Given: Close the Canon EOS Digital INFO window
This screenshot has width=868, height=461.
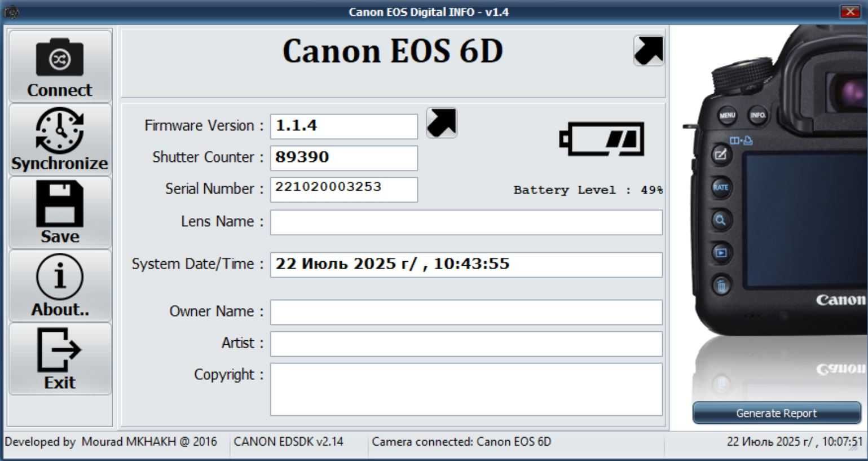Looking at the screenshot, I should (x=850, y=11).
